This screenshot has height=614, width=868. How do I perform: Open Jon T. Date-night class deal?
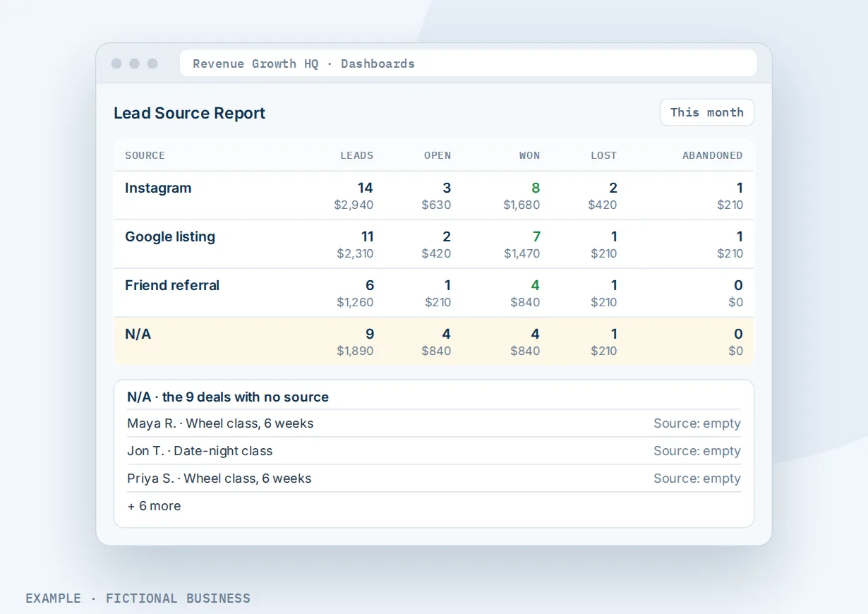pyautogui.click(x=200, y=451)
